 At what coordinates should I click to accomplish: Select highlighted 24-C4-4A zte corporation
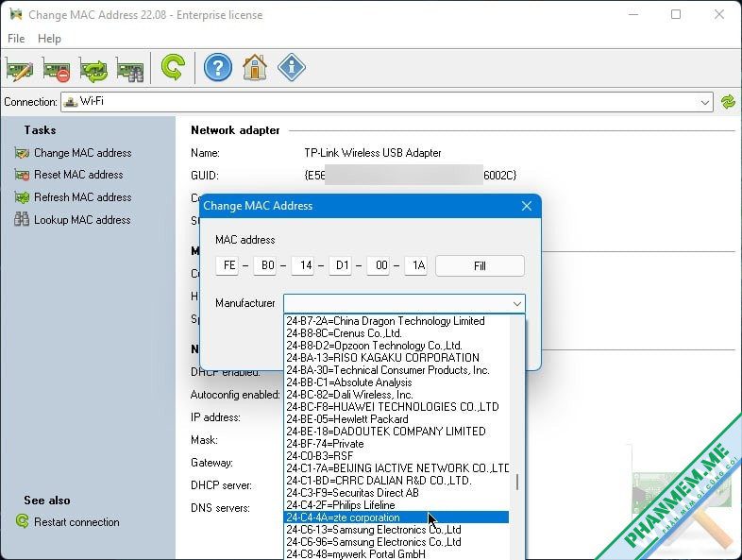point(396,518)
